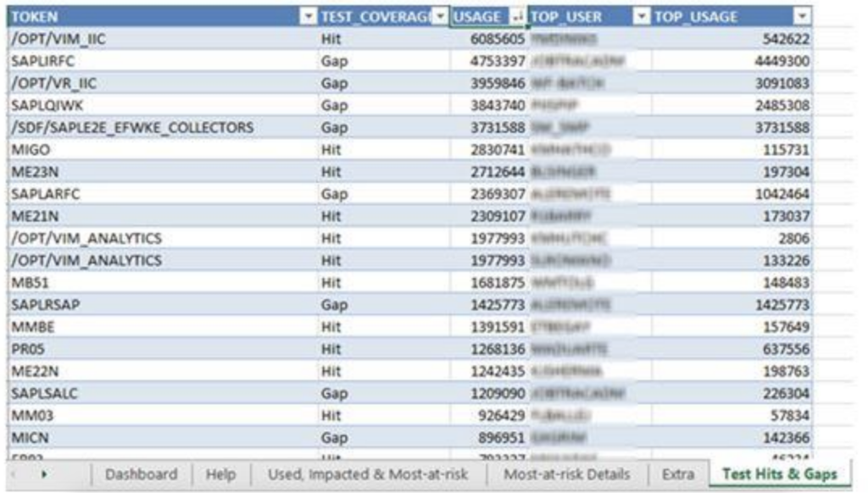Select the Test Hits & Gaps tab
The image size is (868, 493).
780,474
